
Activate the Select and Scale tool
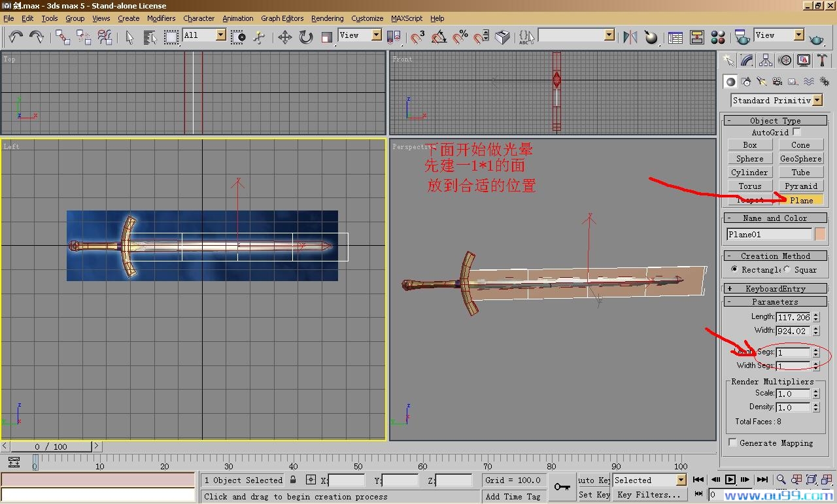(327, 37)
